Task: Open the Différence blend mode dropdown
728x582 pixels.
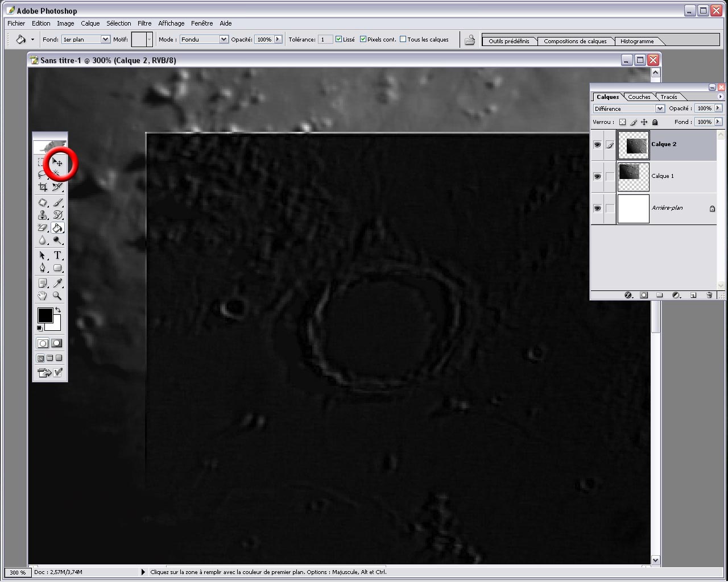Action: coord(660,109)
